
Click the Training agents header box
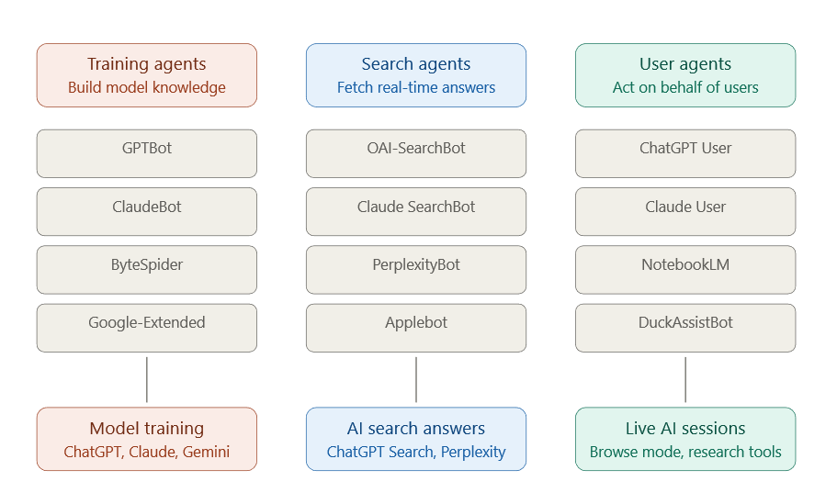click(147, 75)
